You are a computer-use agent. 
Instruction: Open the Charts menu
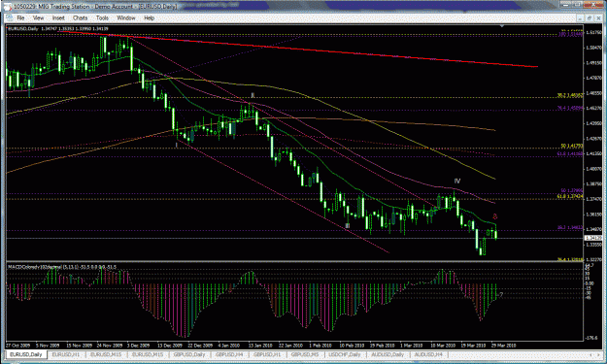(80, 17)
